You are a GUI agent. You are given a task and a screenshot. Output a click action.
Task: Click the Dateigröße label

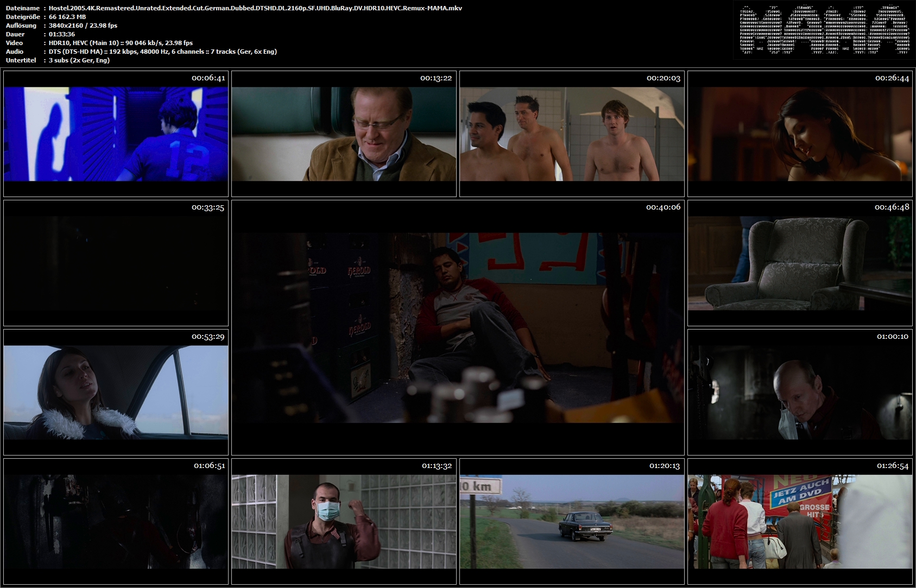(x=23, y=17)
